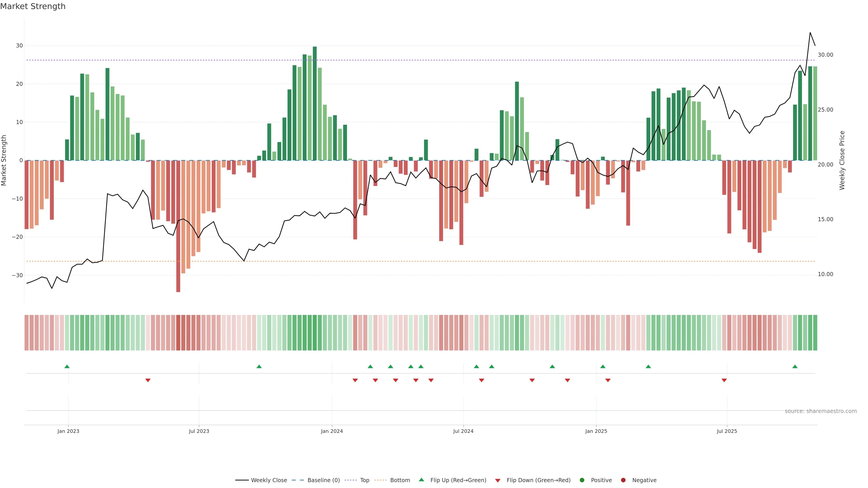The image size is (868, 488).
Task: Click the red flip-down marker just before Jul 2025
Action: pos(724,380)
